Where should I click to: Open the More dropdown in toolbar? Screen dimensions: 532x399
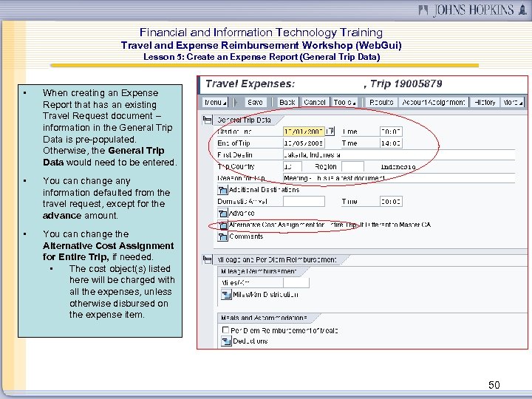[513, 102]
